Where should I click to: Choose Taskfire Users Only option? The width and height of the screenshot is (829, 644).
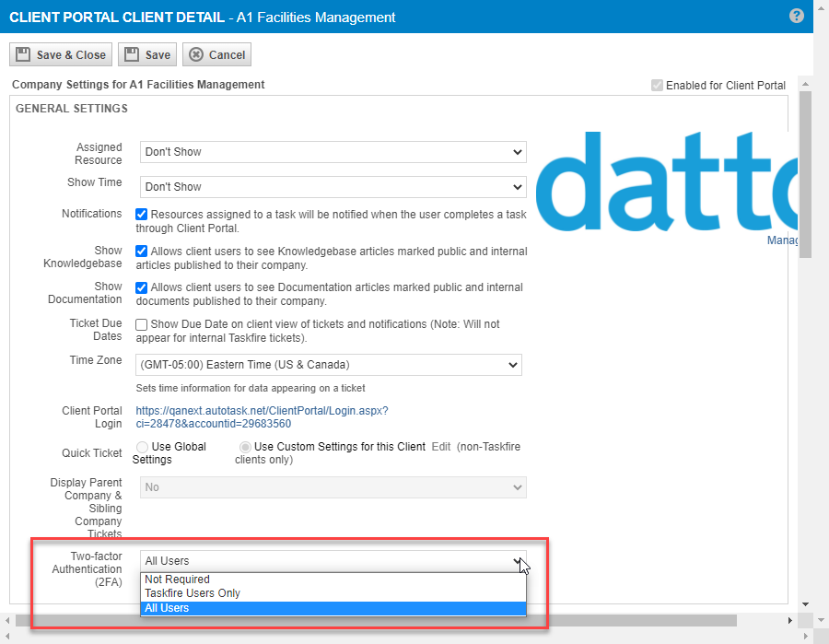point(333,593)
